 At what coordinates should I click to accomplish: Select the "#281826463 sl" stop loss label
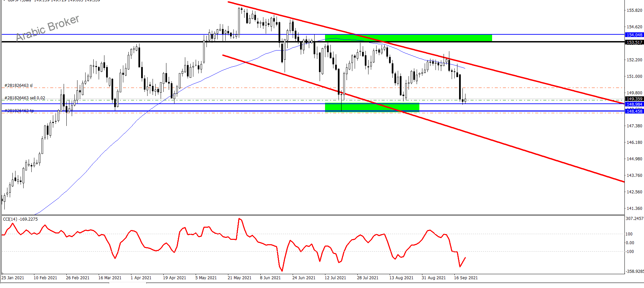pos(19,86)
